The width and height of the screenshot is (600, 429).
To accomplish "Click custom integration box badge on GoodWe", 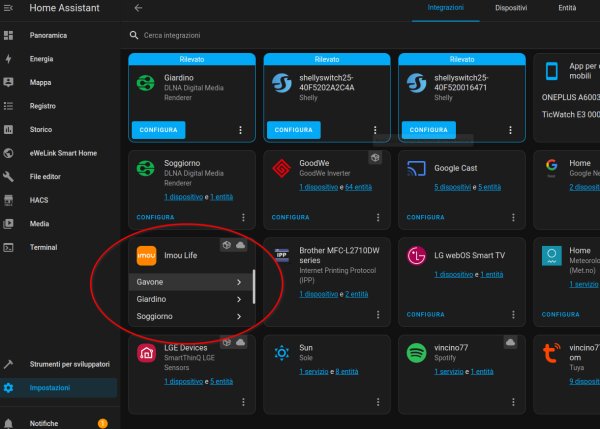I will coord(375,157).
